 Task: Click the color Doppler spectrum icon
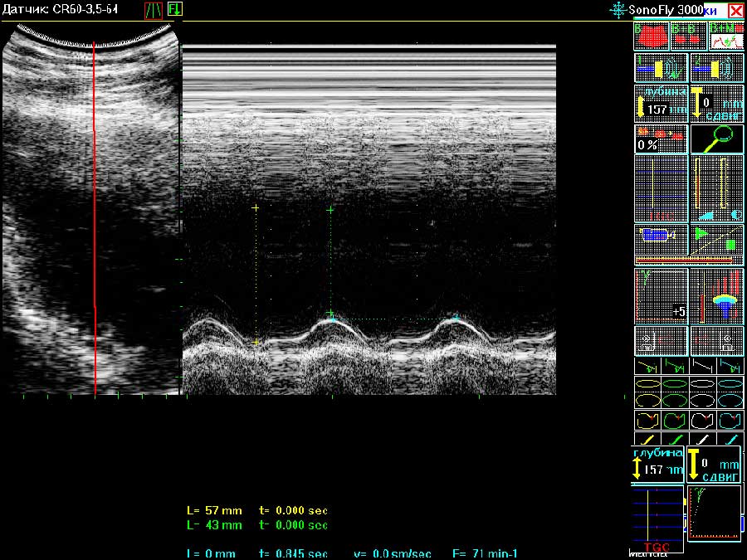(x=717, y=295)
